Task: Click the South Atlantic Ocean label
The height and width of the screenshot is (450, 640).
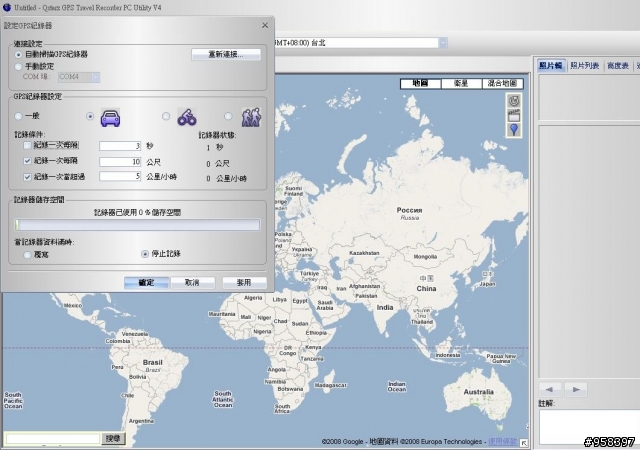Action: [223, 399]
